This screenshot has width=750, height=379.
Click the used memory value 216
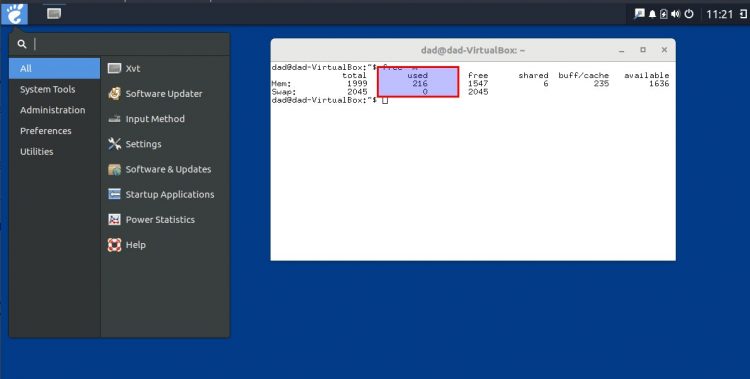[420, 84]
